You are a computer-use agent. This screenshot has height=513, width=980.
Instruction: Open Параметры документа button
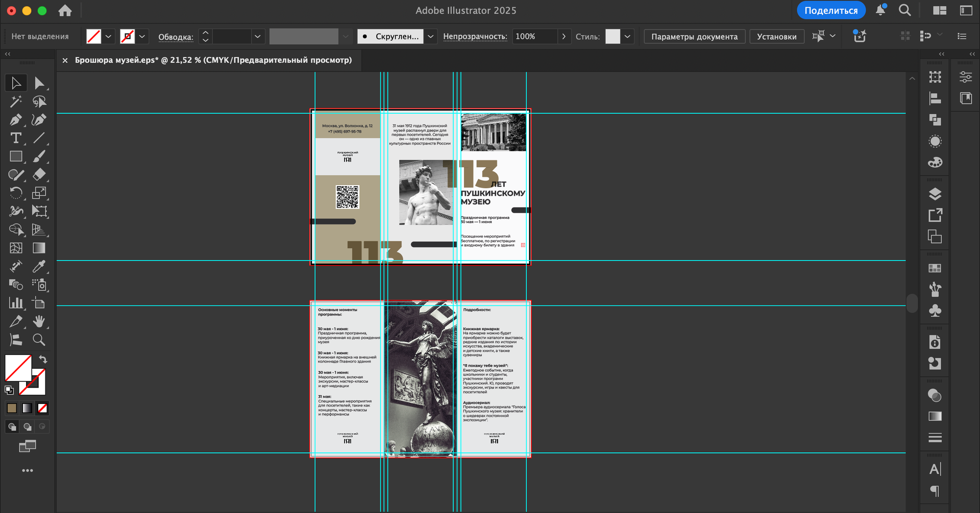coord(694,37)
